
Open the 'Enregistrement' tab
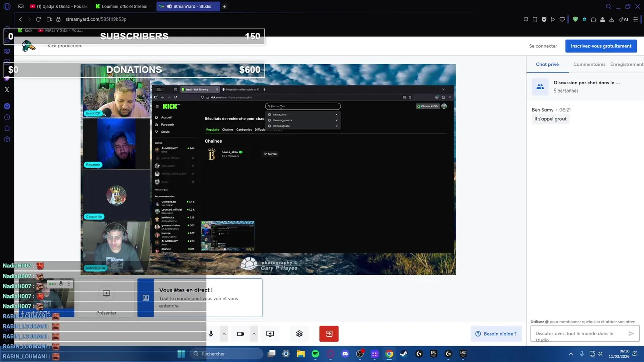(627, 64)
